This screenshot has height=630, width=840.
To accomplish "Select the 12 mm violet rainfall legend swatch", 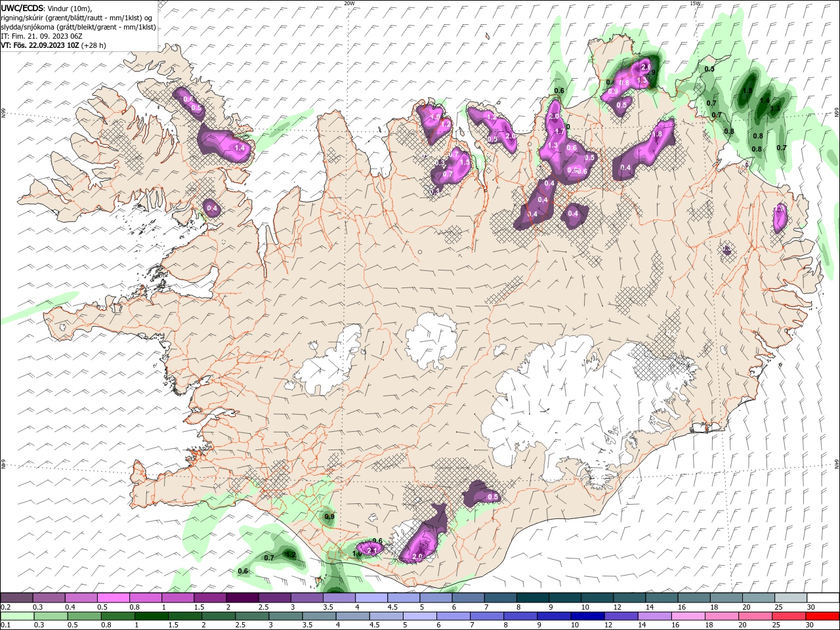I will point(620,616).
